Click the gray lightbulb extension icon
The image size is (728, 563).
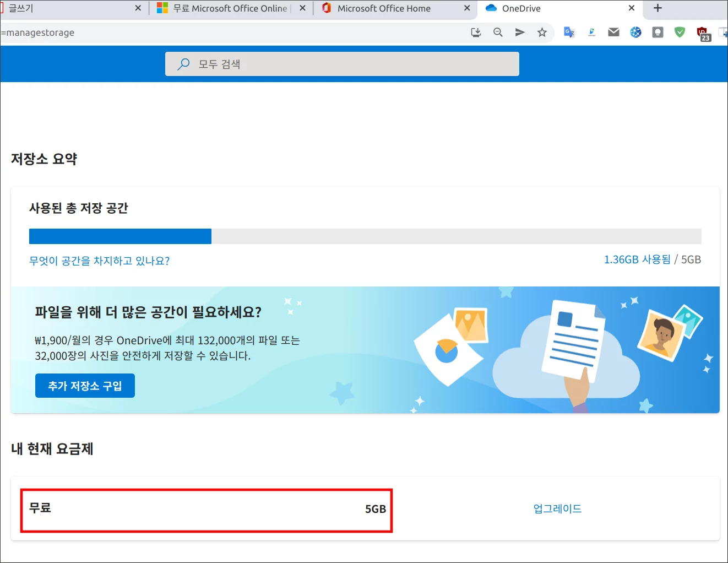658,33
